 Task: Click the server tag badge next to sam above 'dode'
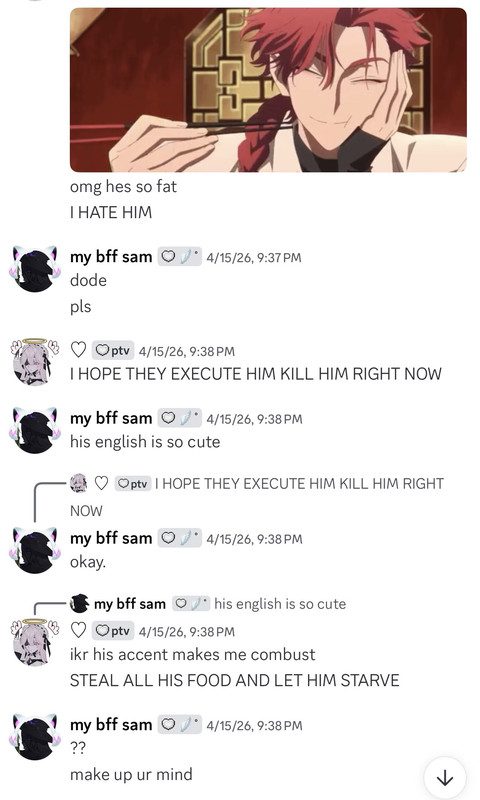coord(179,256)
